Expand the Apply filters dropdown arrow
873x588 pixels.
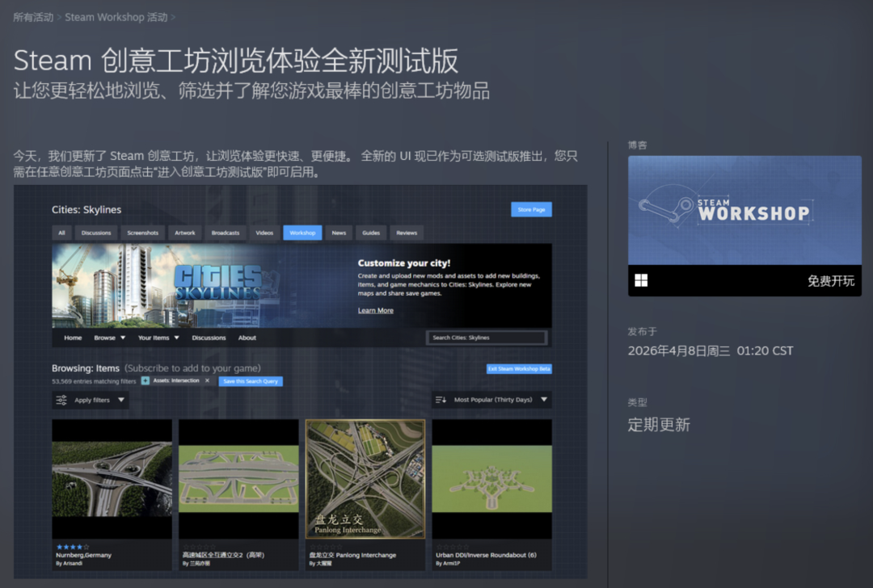(x=121, y=400)
